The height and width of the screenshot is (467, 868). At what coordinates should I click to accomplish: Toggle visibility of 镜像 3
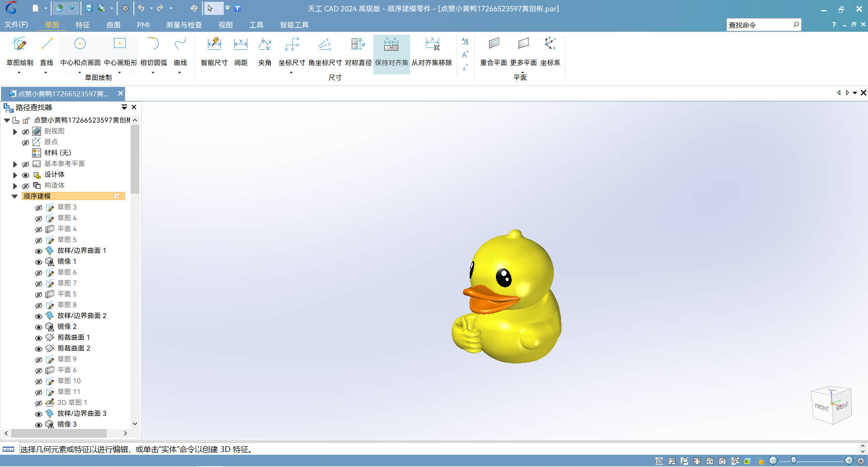(38, 425)
